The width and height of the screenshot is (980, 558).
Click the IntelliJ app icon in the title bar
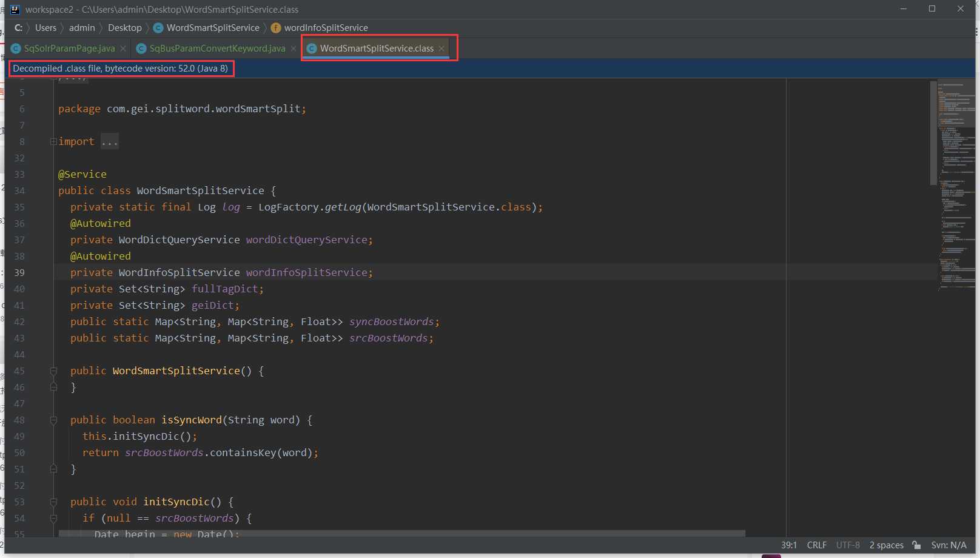(15, 9)
